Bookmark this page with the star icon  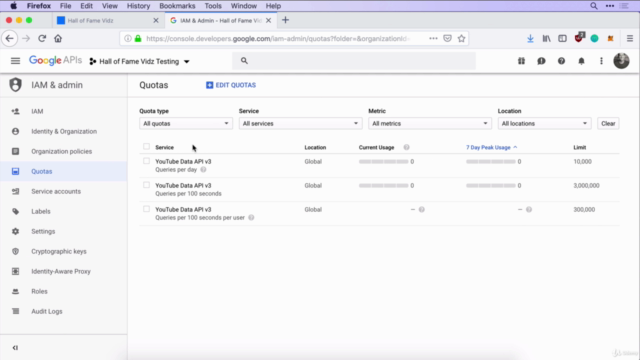pos(461,38)
